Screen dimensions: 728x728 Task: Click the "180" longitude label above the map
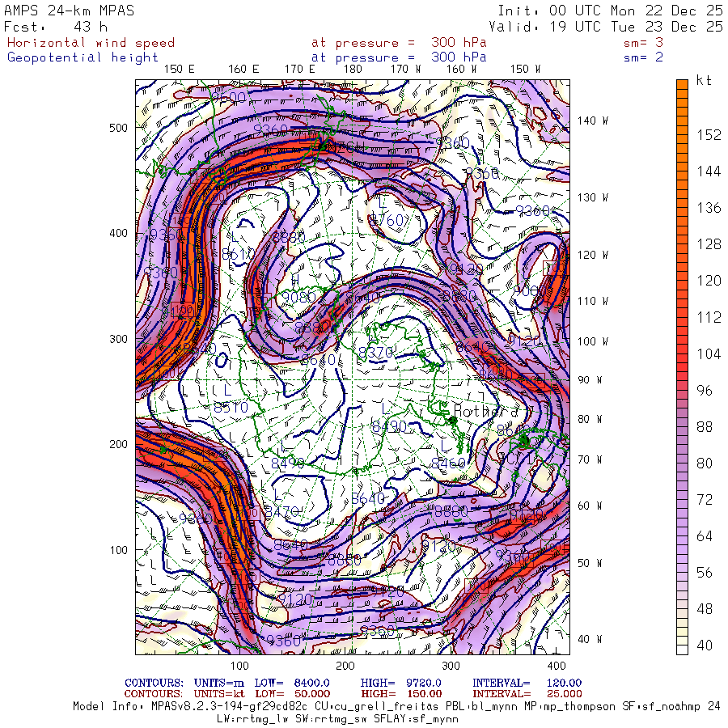click(353, 70)
